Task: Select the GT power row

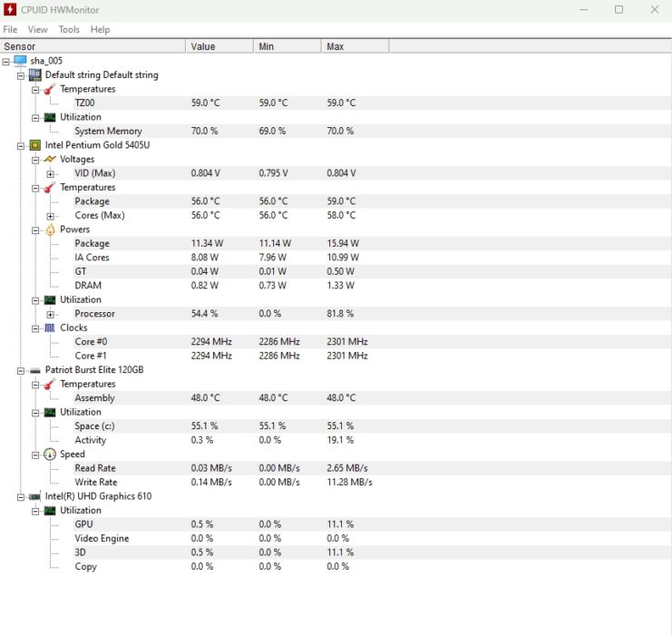Action: (373, 271)
